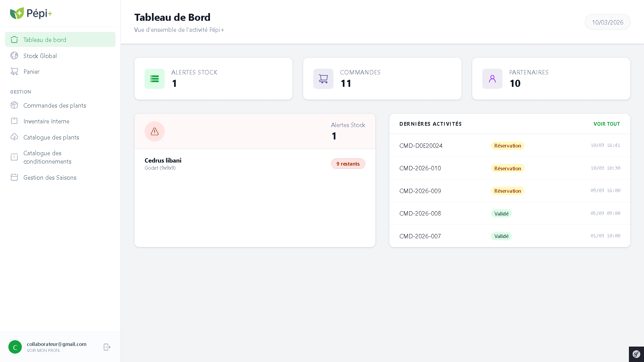Viewport: 644px width, 362px height.
Task: Open the Symfony debug toolbar icon
Action: [x=636, y=354]
